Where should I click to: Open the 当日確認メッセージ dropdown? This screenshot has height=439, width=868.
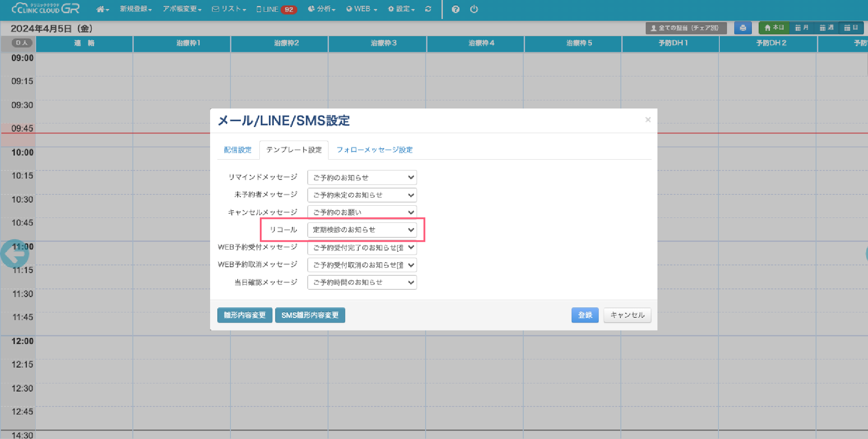tap(362, 283)
